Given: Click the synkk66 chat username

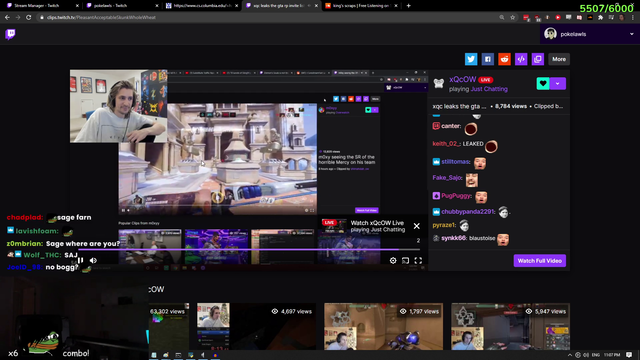Looking at the screenshot, I should [453, 238].
